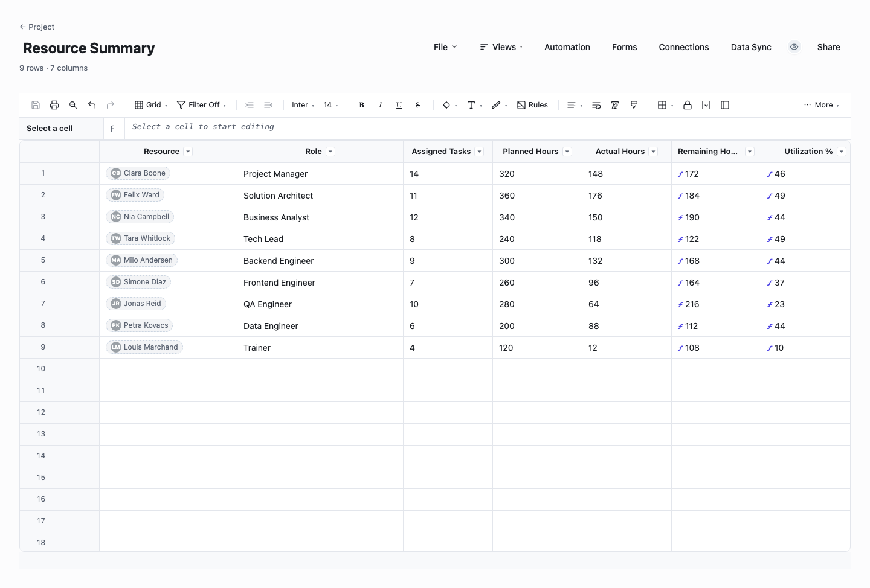Select the QA Engineer role cell
Viewport: 870px width, 588px height.
[320, 304]
